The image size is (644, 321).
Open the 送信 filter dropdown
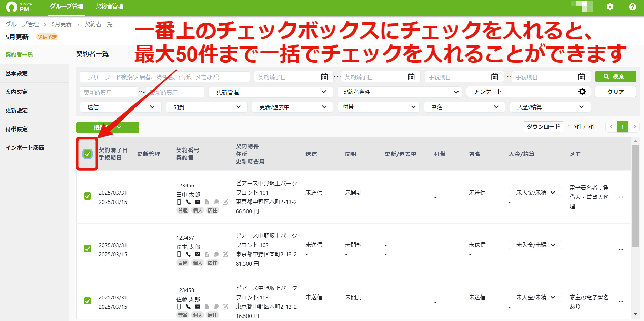tap(121, 107)
